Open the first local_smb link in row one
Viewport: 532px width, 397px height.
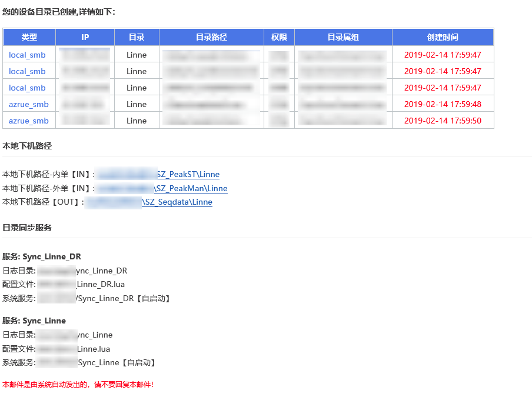point(28,55)
